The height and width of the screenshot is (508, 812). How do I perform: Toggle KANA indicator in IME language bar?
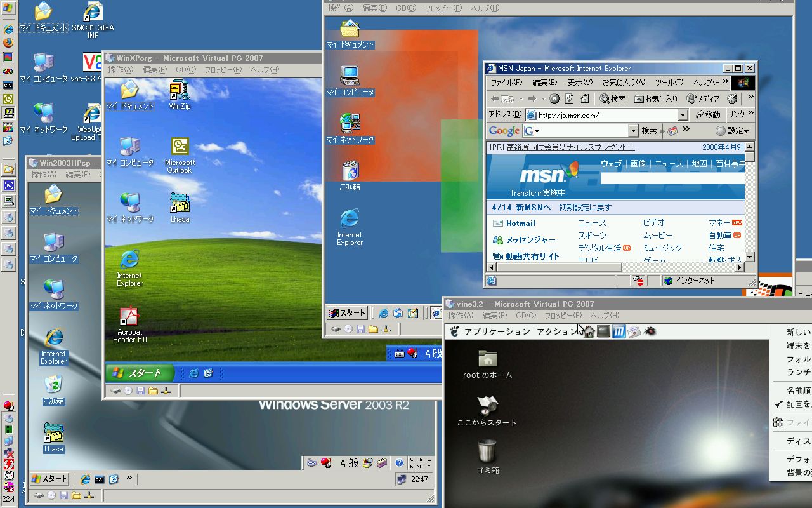tap(416, 466)
